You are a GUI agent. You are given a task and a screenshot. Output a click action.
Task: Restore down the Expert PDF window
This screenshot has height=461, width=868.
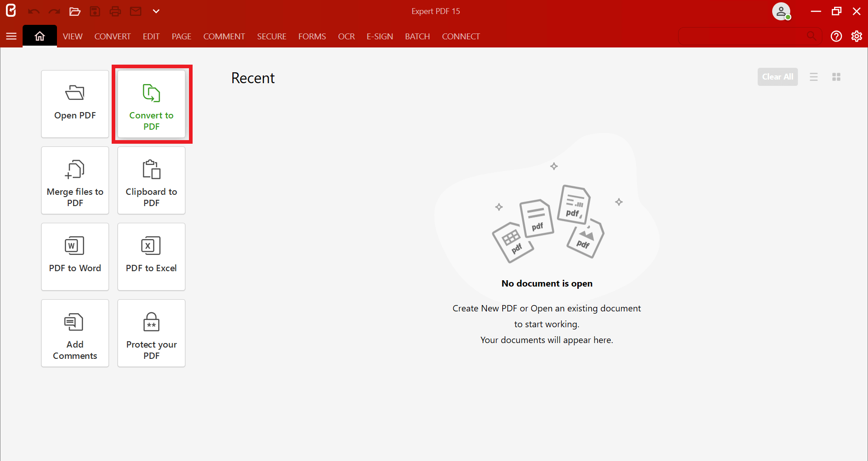point(836,11)
